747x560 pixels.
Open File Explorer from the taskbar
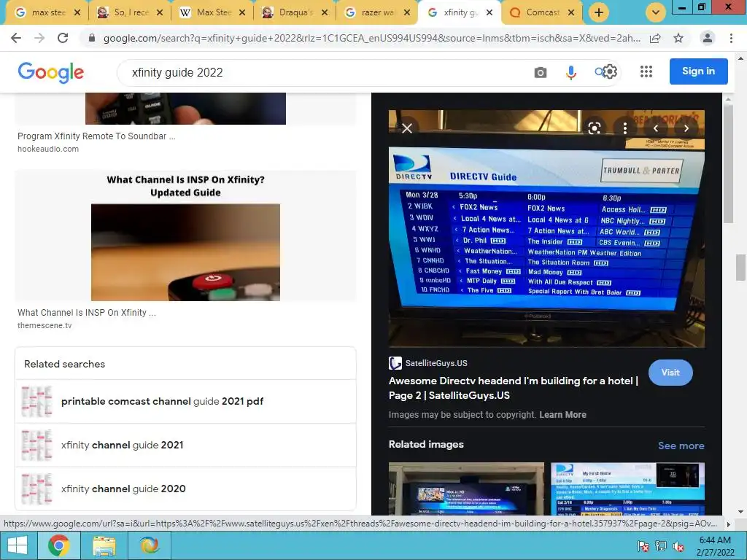(x=104, y=545)
